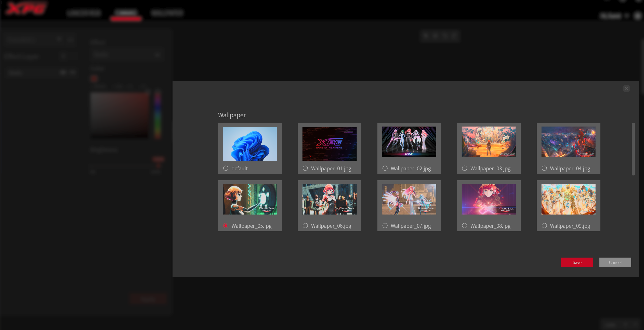Select the Wallpaper_02.jpg radio button
This screenshot has width=644, height=330.
click(385, 168)
